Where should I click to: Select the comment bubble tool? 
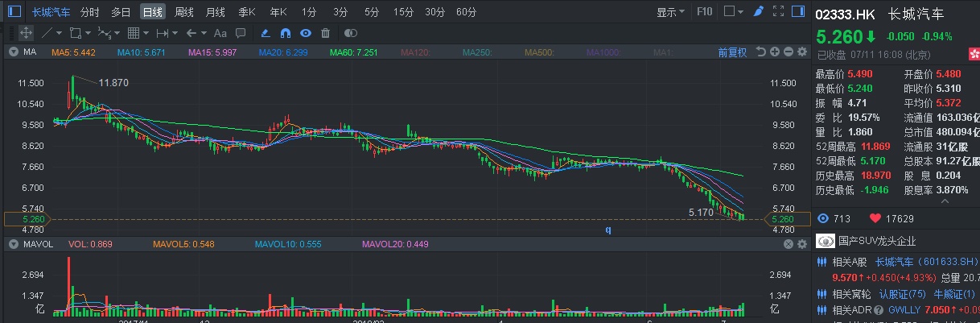(x=241, y=33)
